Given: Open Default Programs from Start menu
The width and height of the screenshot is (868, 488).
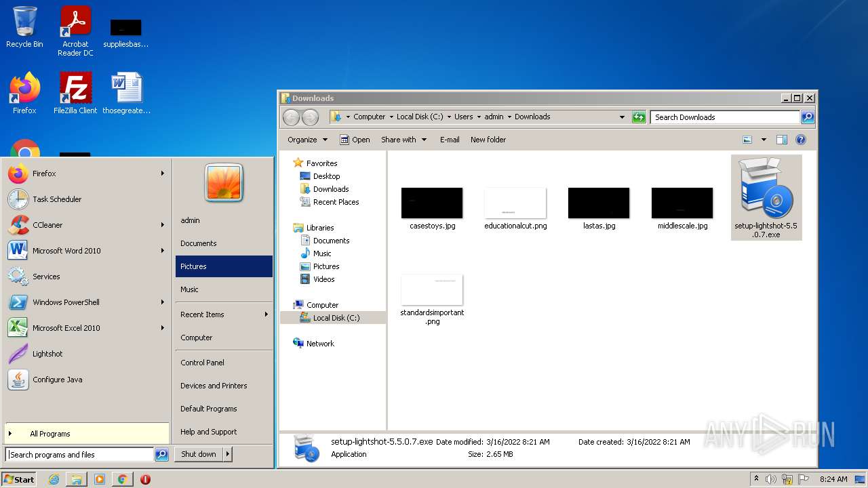Looking at the screenshot, I should 224,409.
